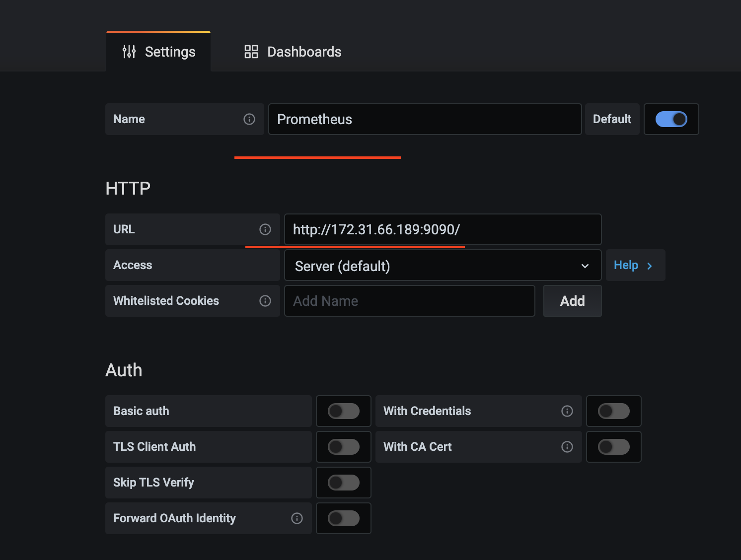Click the With CA Cert info icon
The height and width of the screenshot is (560, 741).
(x=567, y=447)
